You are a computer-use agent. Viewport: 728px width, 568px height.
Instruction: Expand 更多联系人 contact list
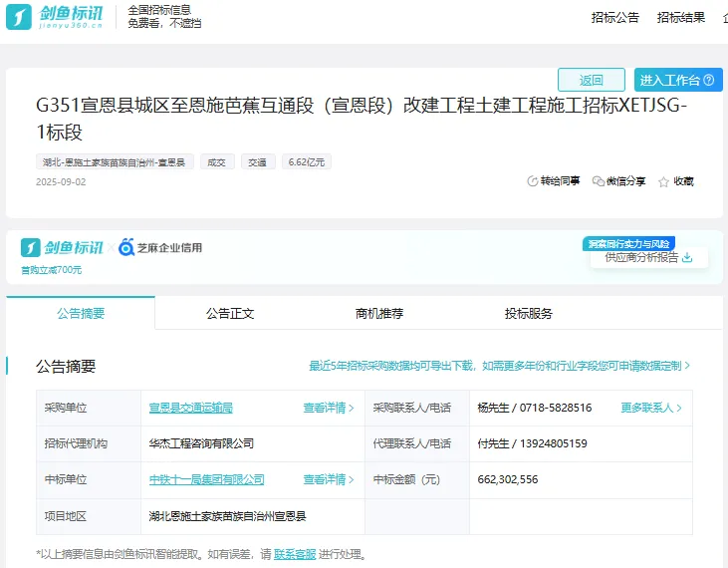652,408
